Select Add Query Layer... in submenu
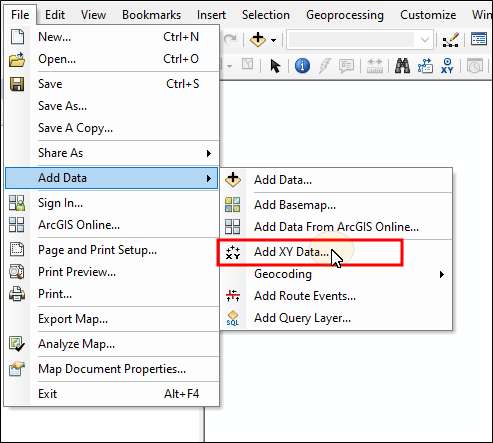The image size is (493, 443). tap(336, 318)
